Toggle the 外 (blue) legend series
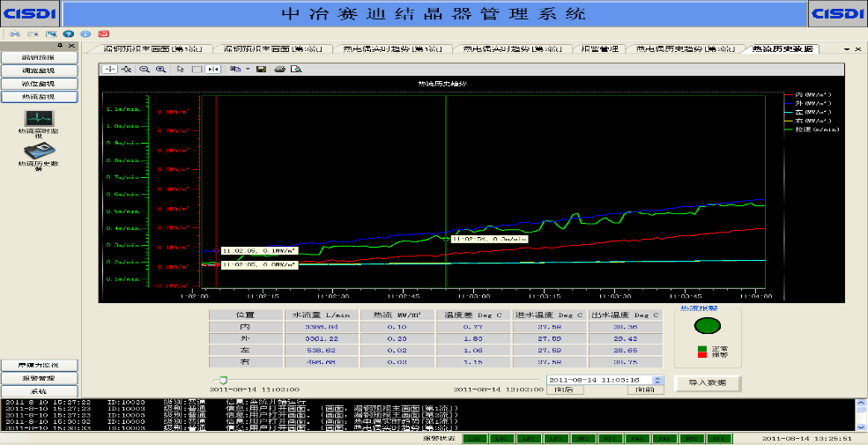The height and width of the screenshot is (445, 868). [x=808, y=103]
